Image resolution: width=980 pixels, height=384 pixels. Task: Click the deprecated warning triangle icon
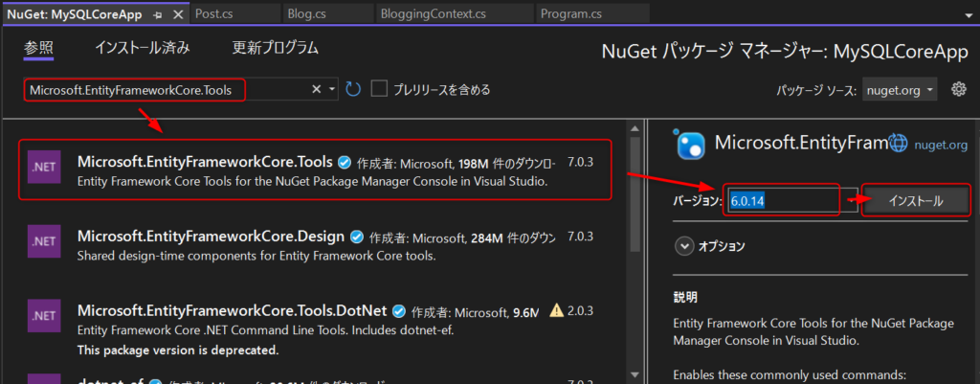point(556,311)
